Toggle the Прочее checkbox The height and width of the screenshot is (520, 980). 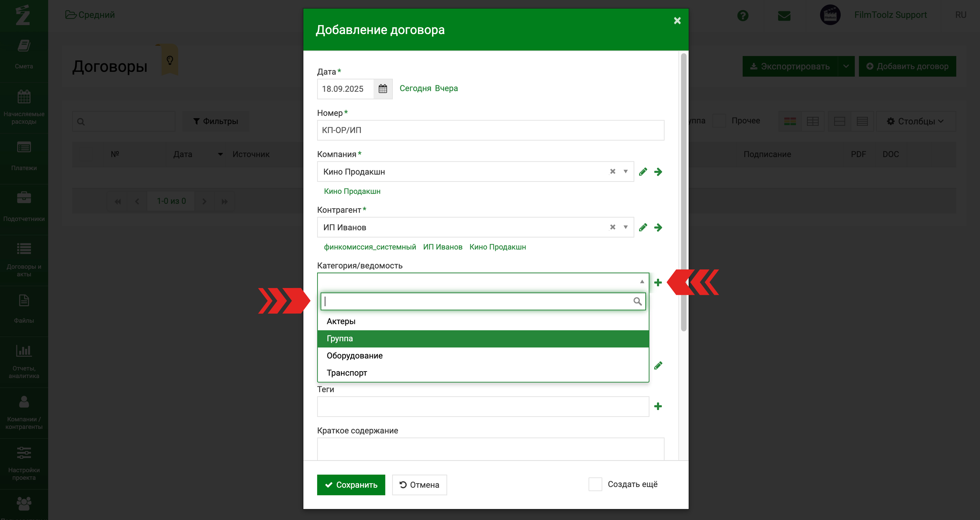(x=719, y=121)
